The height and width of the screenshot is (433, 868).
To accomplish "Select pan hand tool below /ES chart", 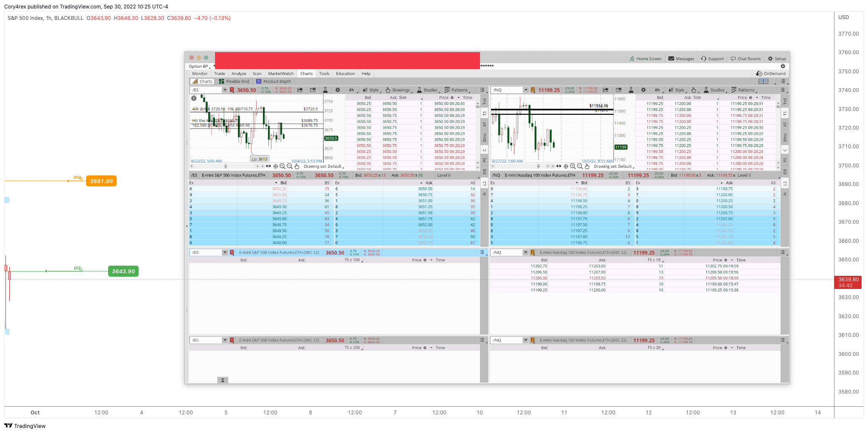I will (297, 166).
